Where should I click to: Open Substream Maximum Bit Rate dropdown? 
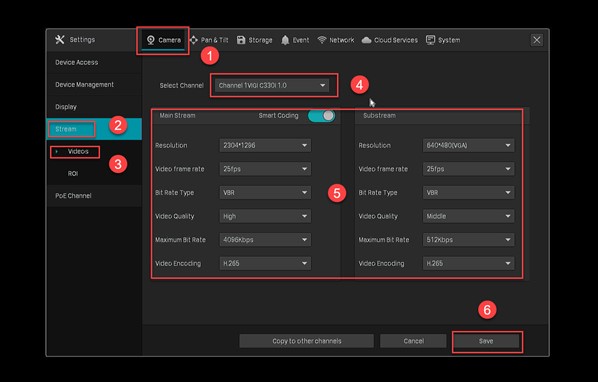click(x=468, y=240)
